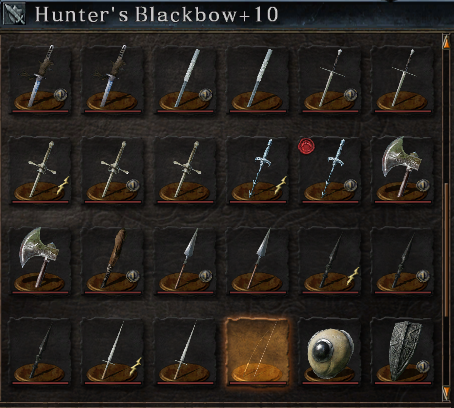Select the wooden club item
This screenshot has height=408, width=454.
[x=113, y=261]
